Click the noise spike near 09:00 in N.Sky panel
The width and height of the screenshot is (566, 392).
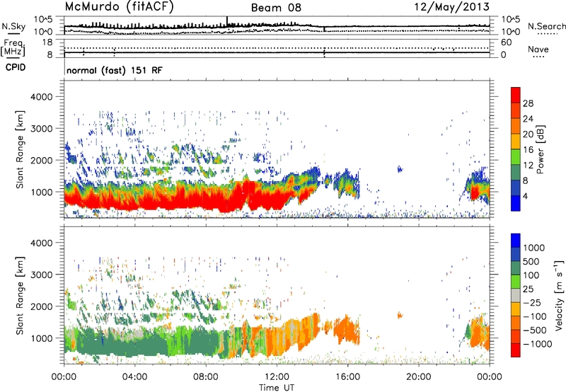(227, 21)
